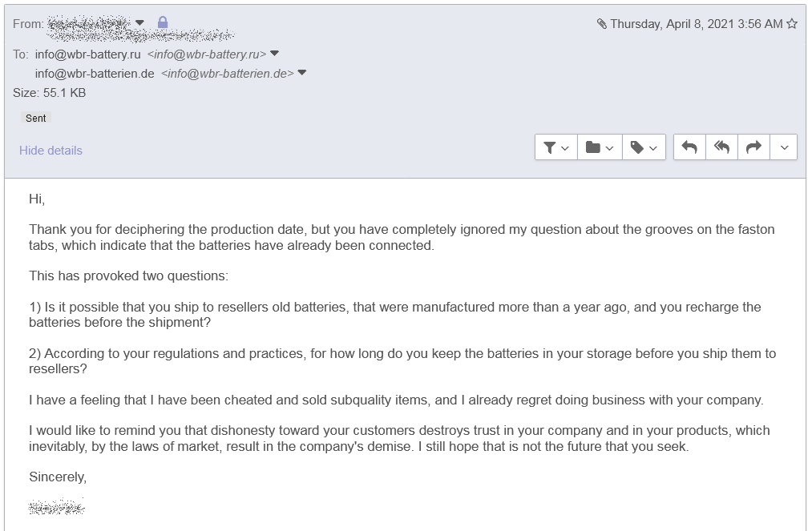812x531 pixels.
Task: Click the info@wbr-batterien.de recipient address
Action: (x=95, y=74)
